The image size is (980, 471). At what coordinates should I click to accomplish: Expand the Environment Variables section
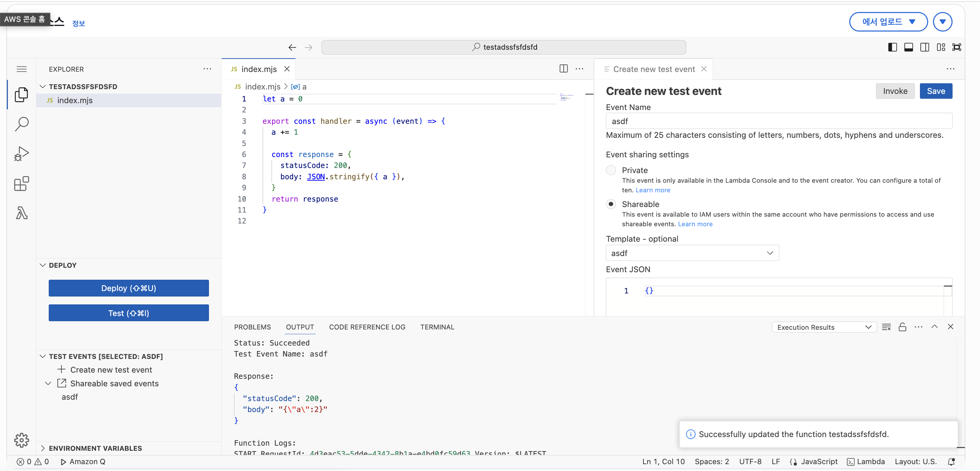point(95,448)
